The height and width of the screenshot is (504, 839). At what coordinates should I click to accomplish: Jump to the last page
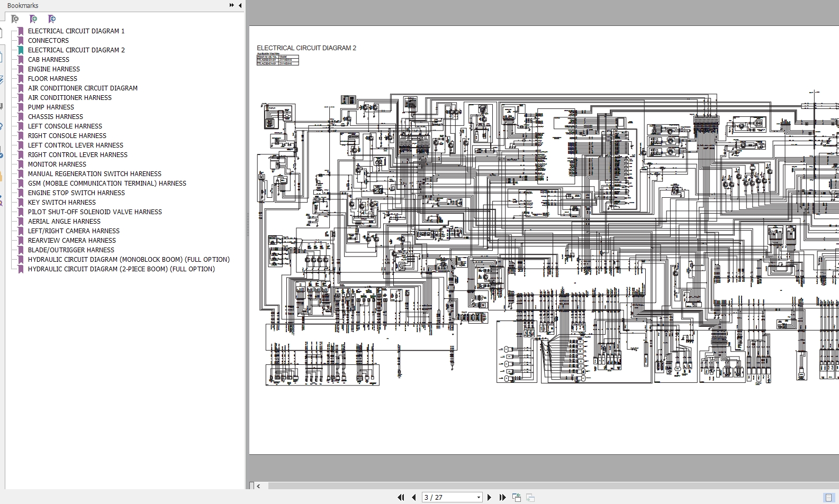tap(502, 497)
